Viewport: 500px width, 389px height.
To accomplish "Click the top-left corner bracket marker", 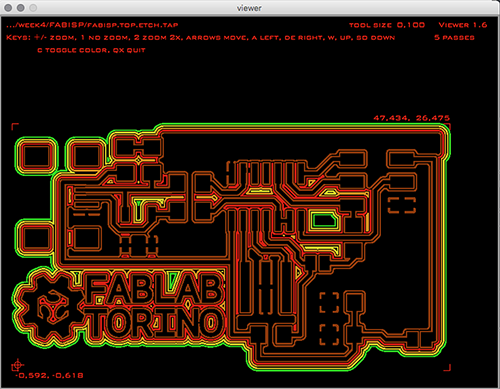I will (15, 127).
